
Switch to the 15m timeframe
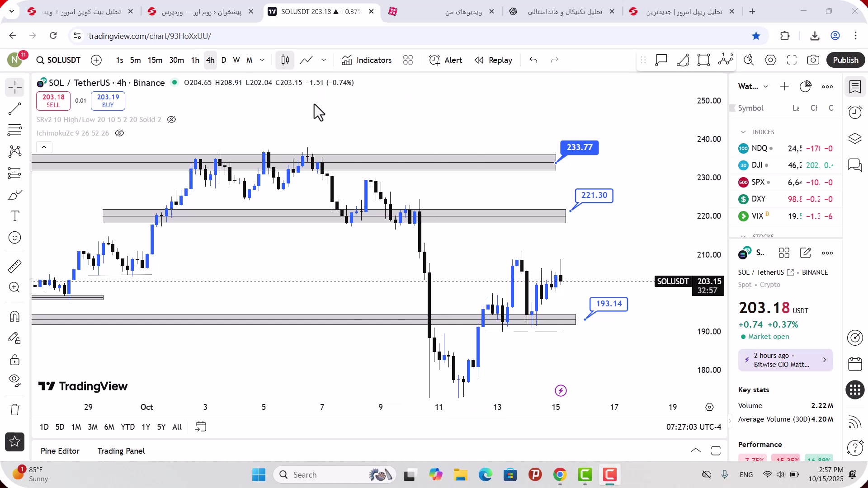point(155,60)
